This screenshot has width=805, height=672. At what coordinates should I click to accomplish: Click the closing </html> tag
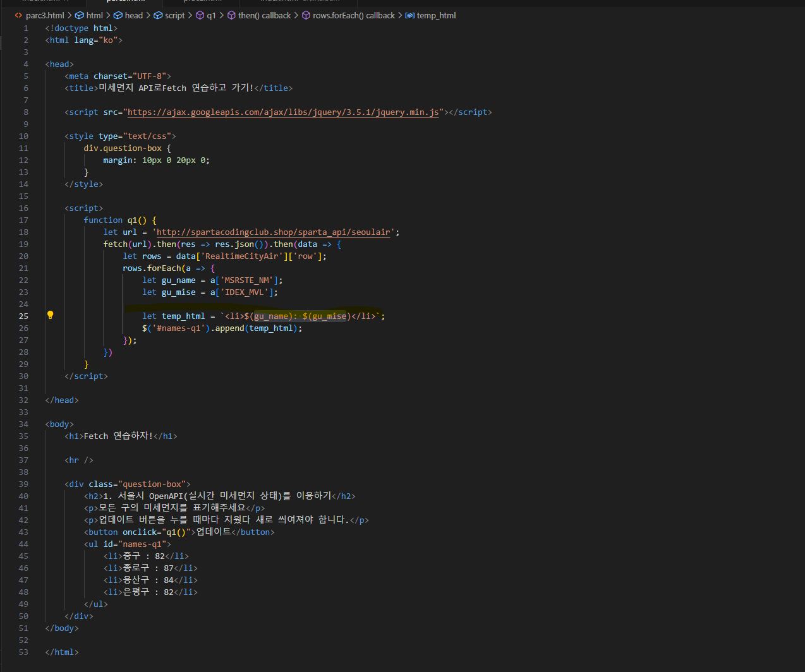tap(62, 652)
